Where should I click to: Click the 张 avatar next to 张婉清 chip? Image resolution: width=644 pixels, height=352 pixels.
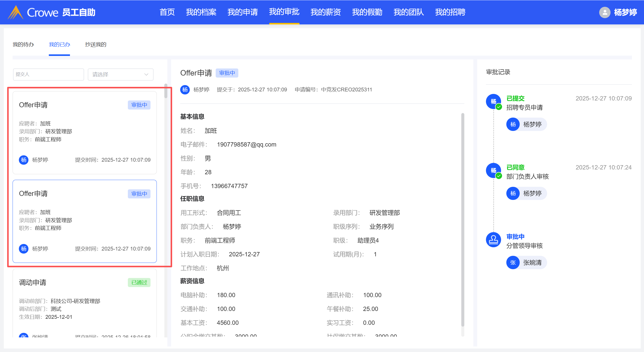tap(513, 263)
